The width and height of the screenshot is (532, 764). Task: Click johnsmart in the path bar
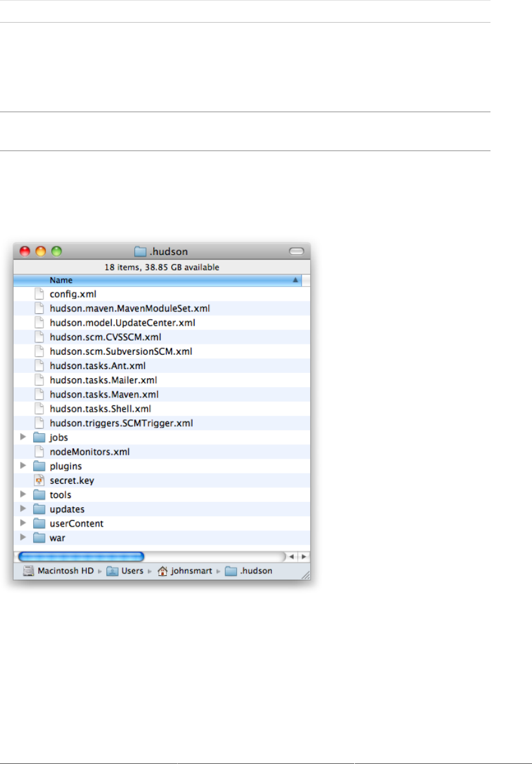(191, 571)
